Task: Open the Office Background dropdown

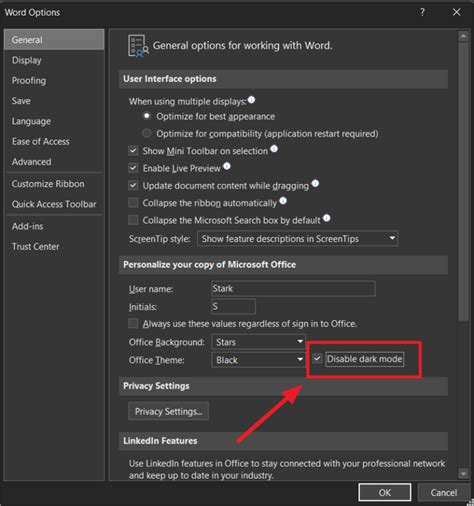Action: [258, 342]
